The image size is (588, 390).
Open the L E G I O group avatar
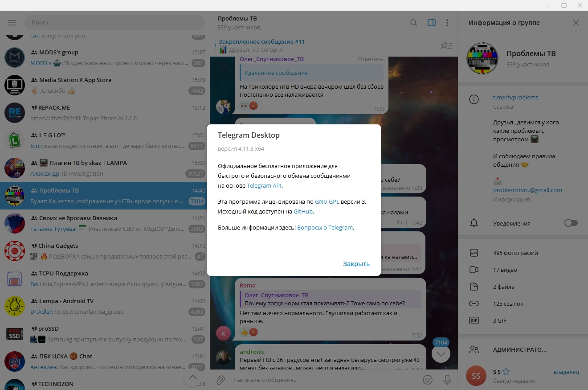pyautogui.click(x=15, y=141)
